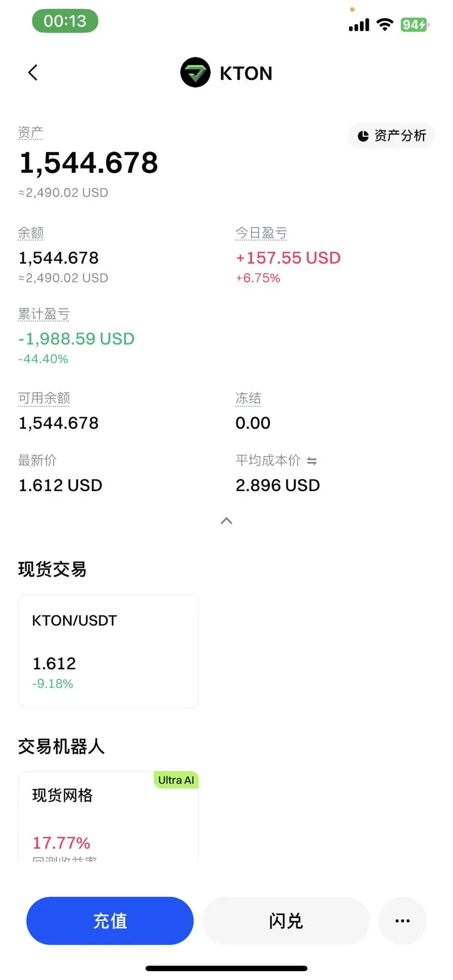453x980 pixels.
Task: Show explanation for 冻结 label
Action: 248,398
